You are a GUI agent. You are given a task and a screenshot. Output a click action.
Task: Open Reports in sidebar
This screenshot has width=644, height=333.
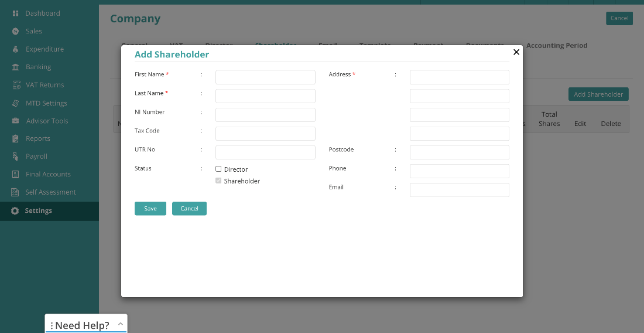coord(38,138)
